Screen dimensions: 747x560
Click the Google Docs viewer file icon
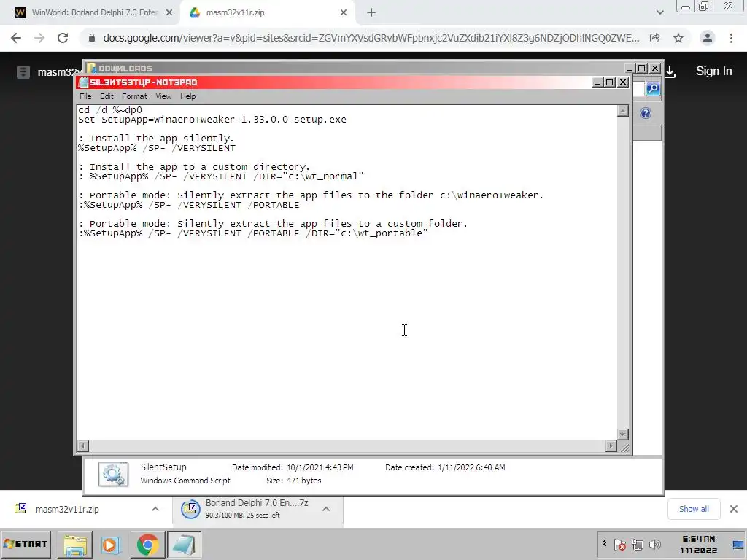coord(23,72)
